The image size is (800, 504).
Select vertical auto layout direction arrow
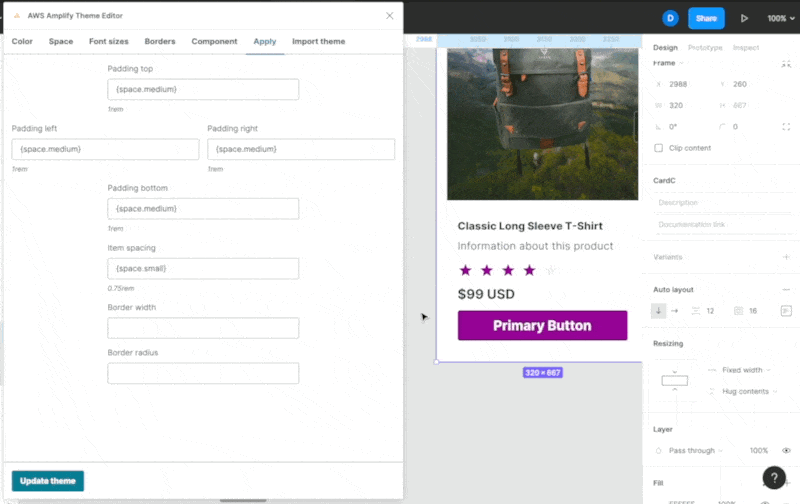point(658,311)
